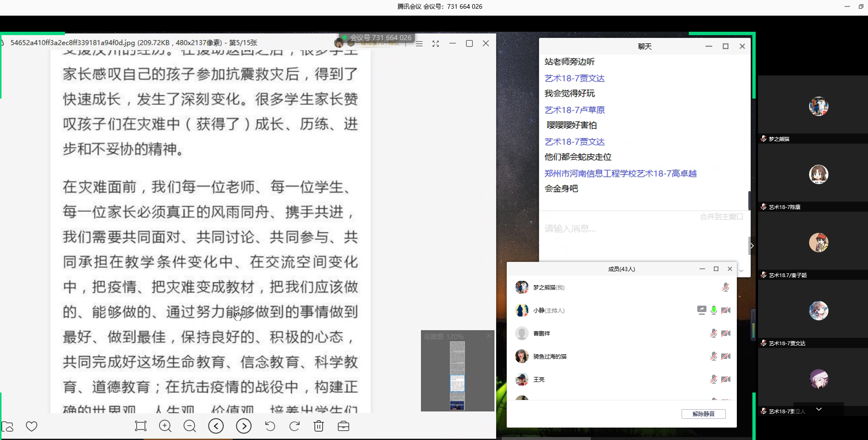Viewport: 868px width, 440px height.
Task: Go to the next image
Action: pyautogui.click(x=243, y=426)
